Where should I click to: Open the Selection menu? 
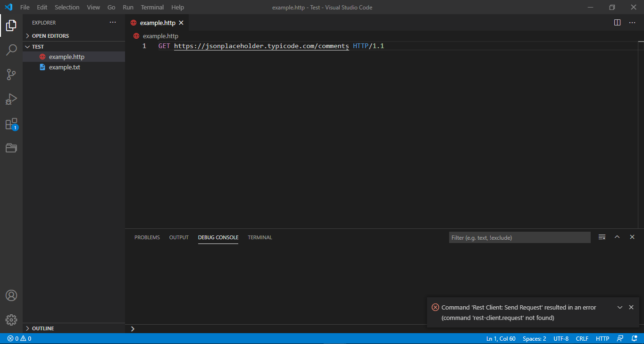pos(67,7)
